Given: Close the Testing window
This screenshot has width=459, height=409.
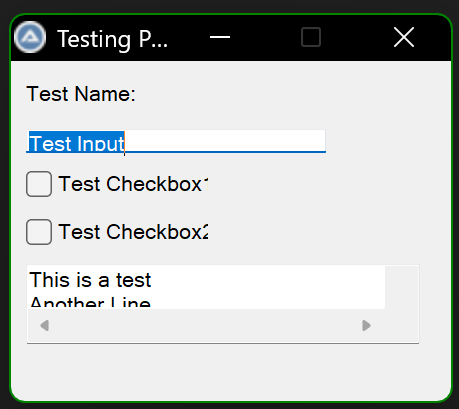Looking at the screenshot, I should coord(404,37).
